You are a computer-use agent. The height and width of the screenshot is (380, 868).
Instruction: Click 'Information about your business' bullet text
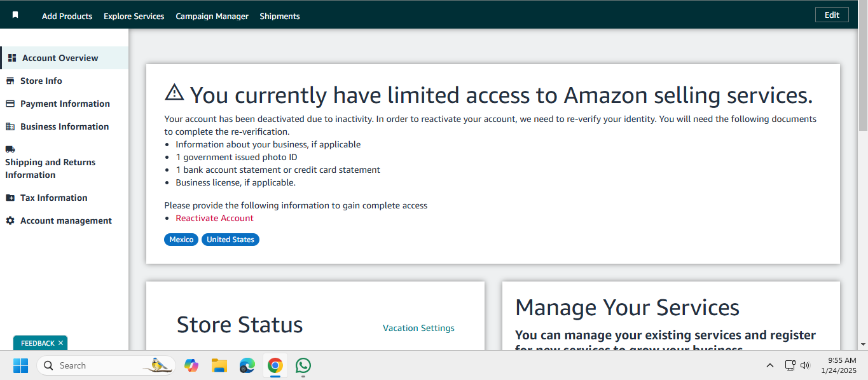pyautogui.click(x=268, y=144)
